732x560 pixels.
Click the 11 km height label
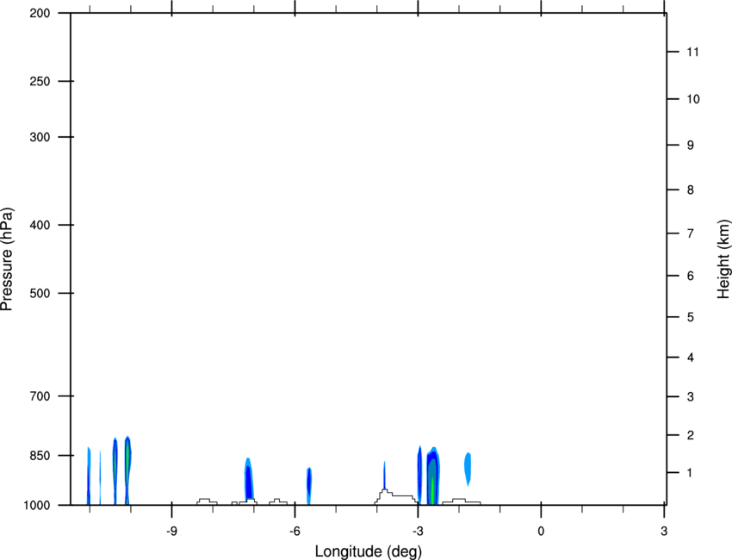pyautogui.click(x=693, y=52)
